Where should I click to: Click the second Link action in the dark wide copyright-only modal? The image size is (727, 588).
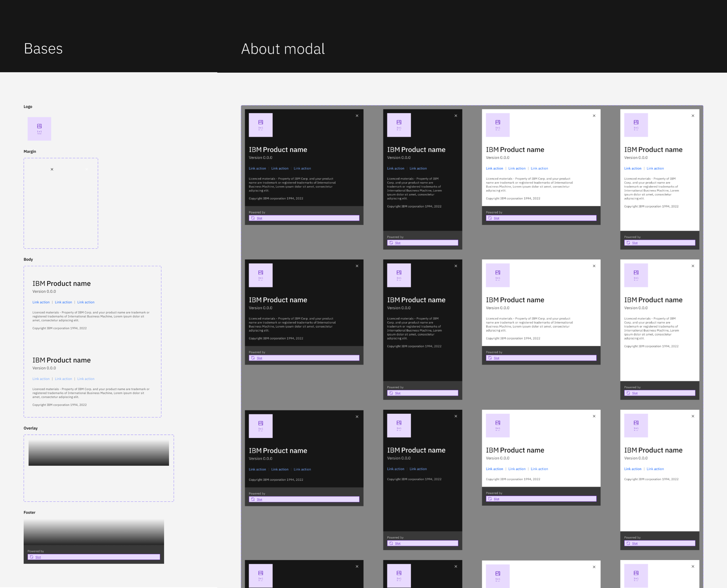coord(280,470)
